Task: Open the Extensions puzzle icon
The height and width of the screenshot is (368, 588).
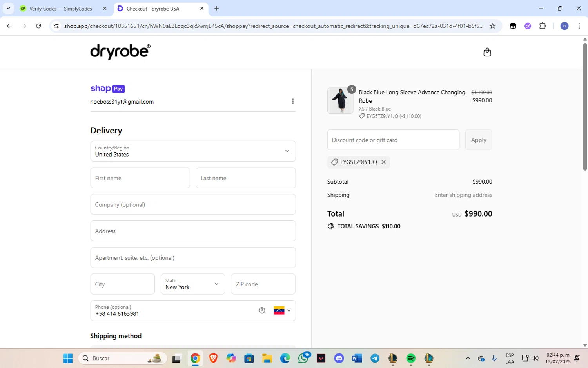Action: coord(543,26)
